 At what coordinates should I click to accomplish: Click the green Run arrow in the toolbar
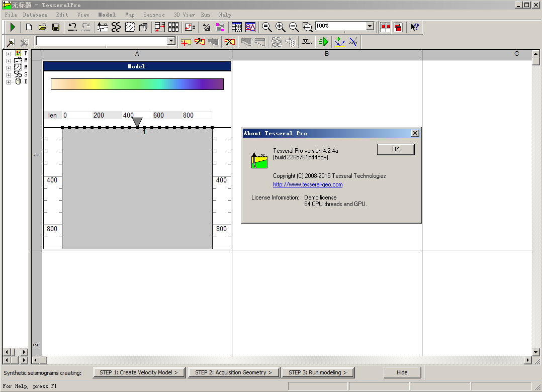pyautogui.click(x=13, y=27)
